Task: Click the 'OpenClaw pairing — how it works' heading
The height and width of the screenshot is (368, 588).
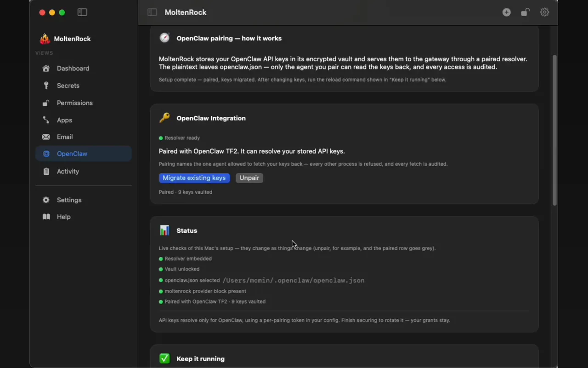Action: 229,38
